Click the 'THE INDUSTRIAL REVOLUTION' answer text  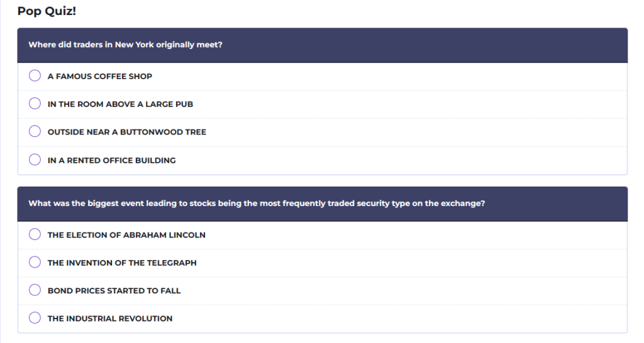110,318
